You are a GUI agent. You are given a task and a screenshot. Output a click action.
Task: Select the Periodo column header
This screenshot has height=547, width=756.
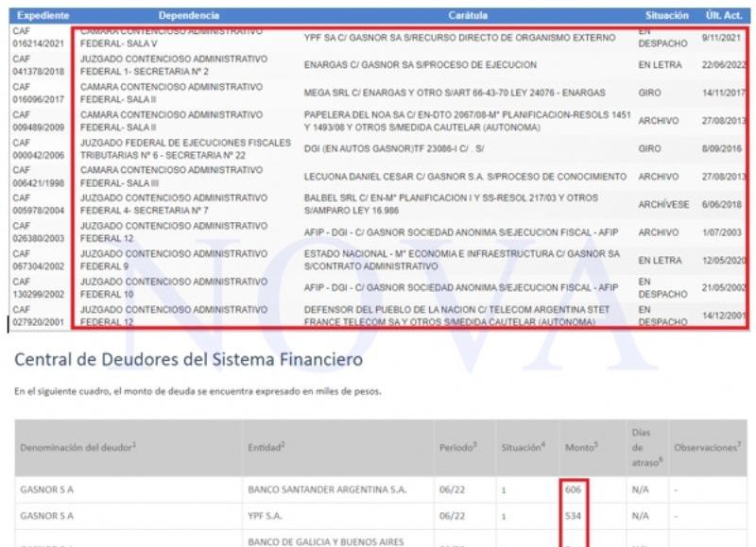pyautogui.click(x=458, y=447)
